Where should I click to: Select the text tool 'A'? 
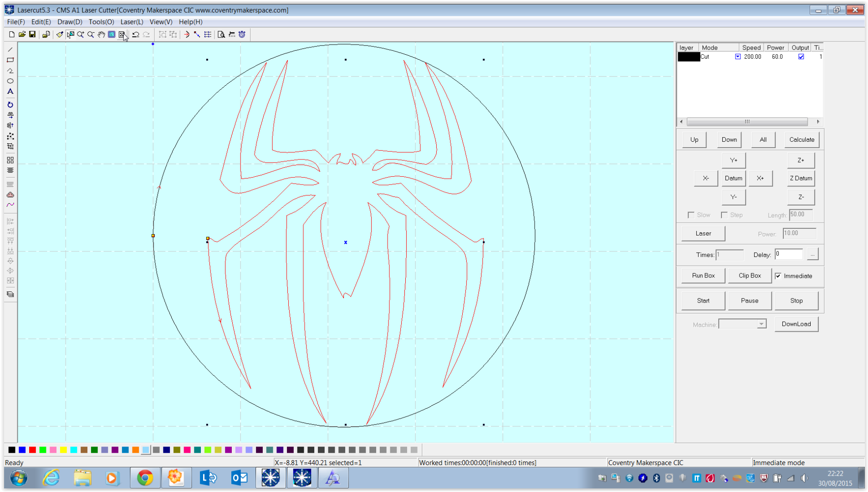click(10, 92)
